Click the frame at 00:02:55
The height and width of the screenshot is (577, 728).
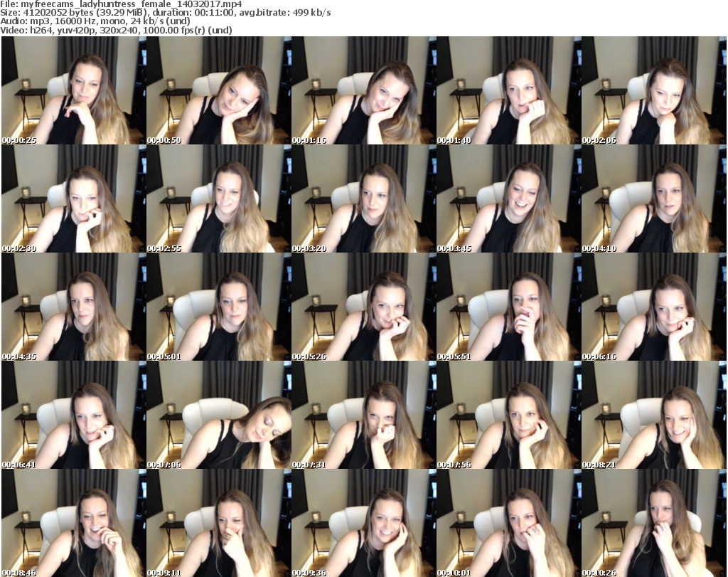tap(219, 198)
